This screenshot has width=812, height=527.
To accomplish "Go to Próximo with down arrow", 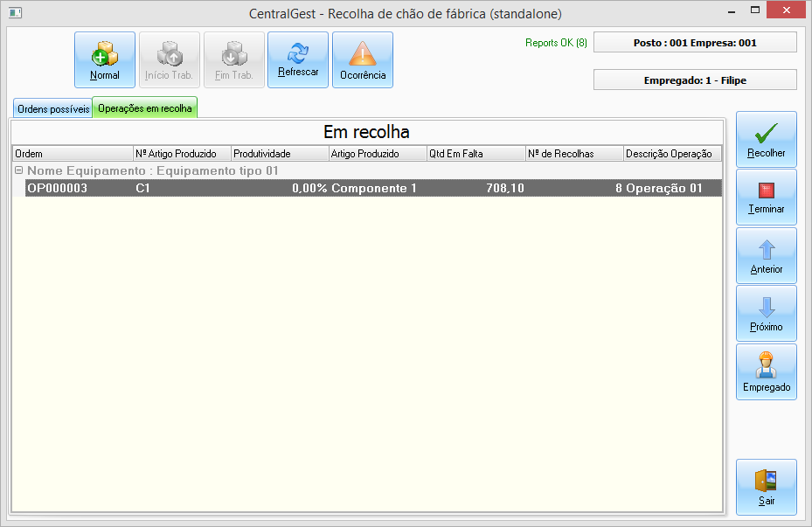I will pos(767,313).
